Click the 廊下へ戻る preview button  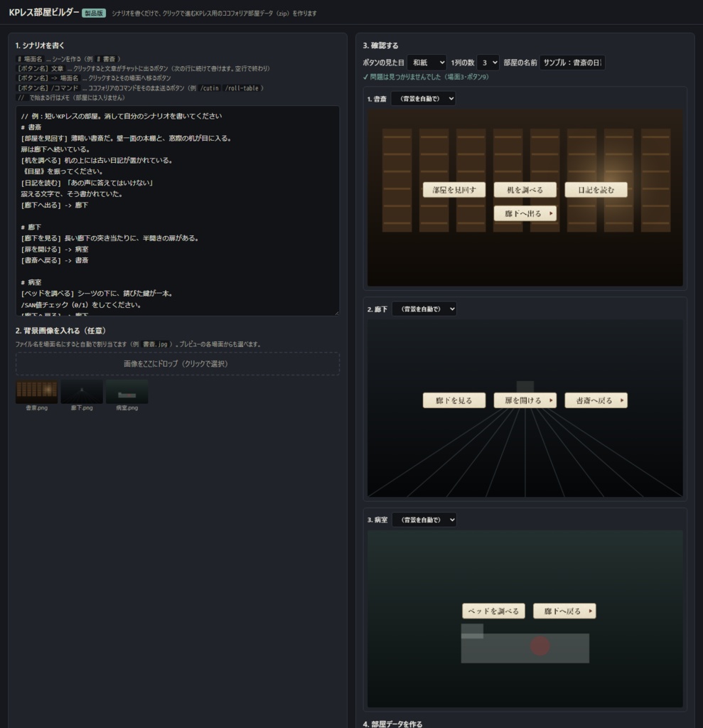point(564,611)
